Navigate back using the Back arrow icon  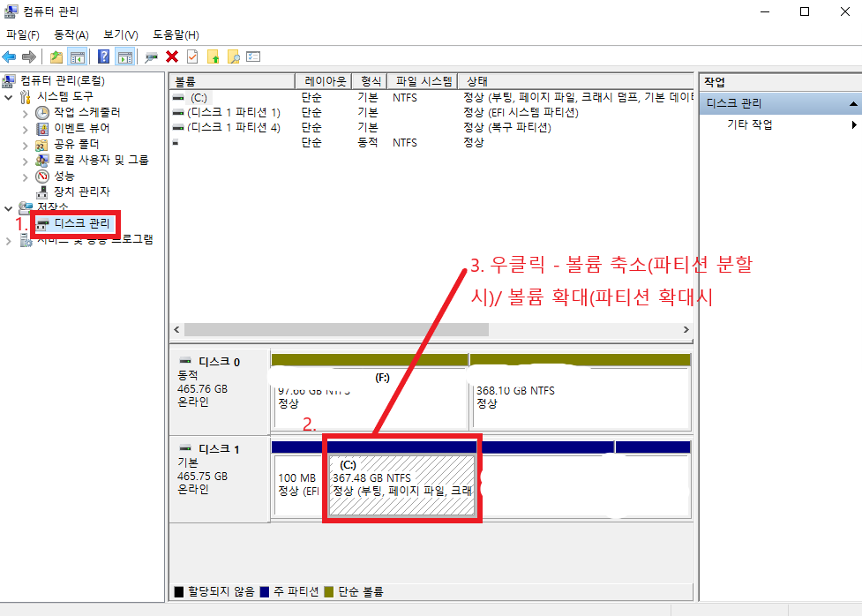click(10, 56)
